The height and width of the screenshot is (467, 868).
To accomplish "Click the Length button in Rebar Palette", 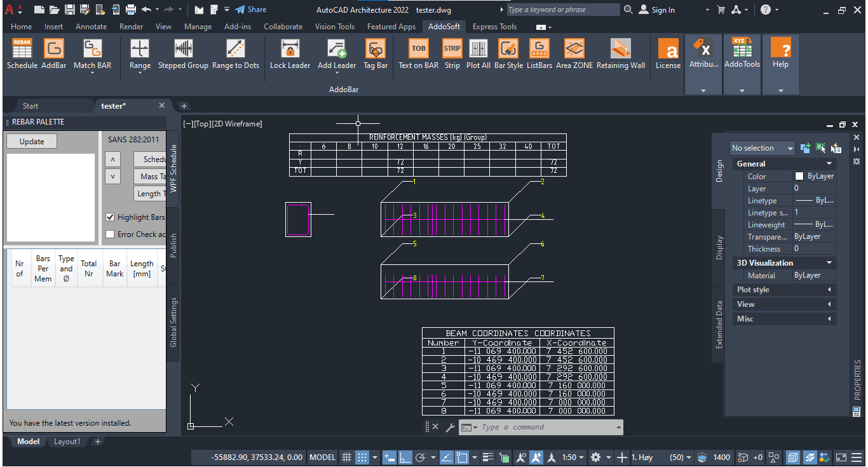I will 150,194.
